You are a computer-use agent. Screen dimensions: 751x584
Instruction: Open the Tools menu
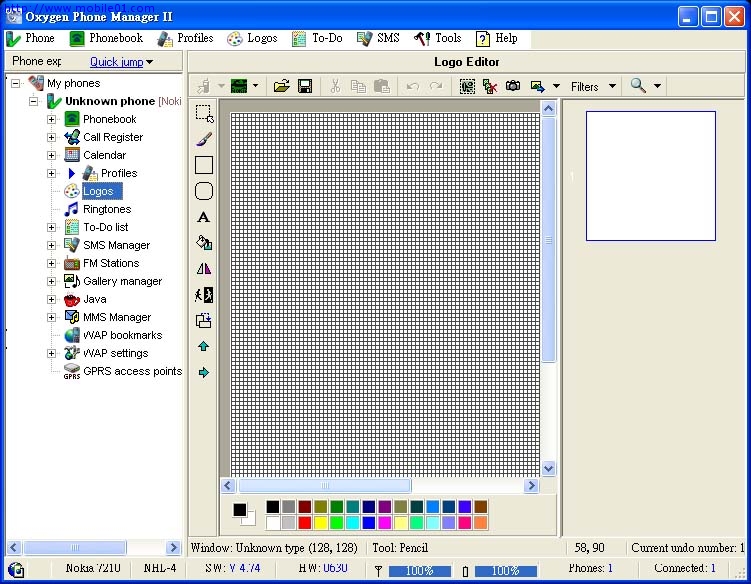[x=437, y=38]
